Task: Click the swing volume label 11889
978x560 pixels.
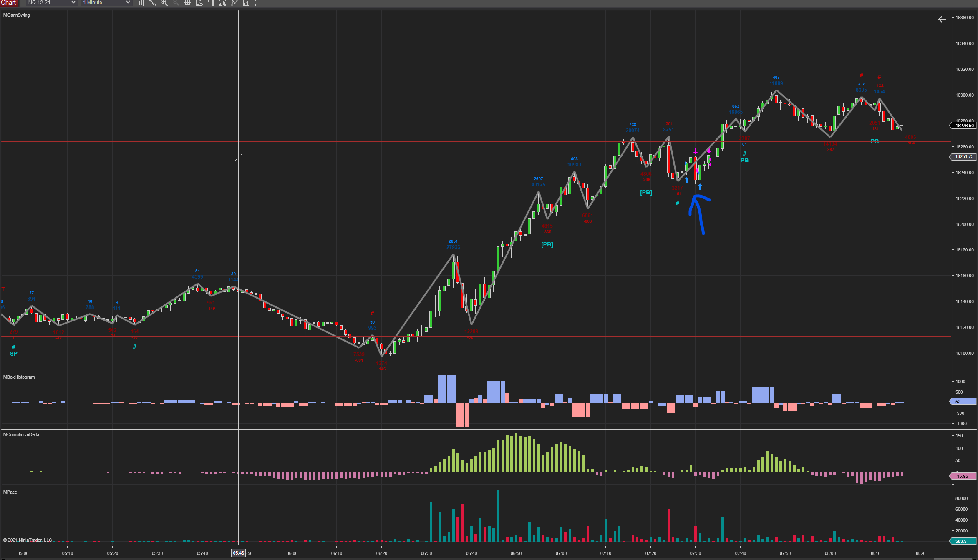Action: 776,83
